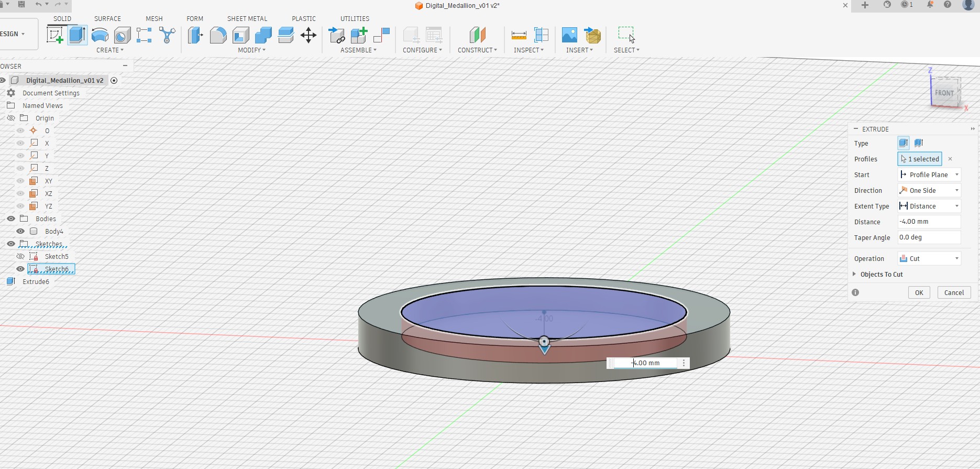980x469 pixels.
Task: Toggle visibility of the Origin folder
Action: click(10, 118)
